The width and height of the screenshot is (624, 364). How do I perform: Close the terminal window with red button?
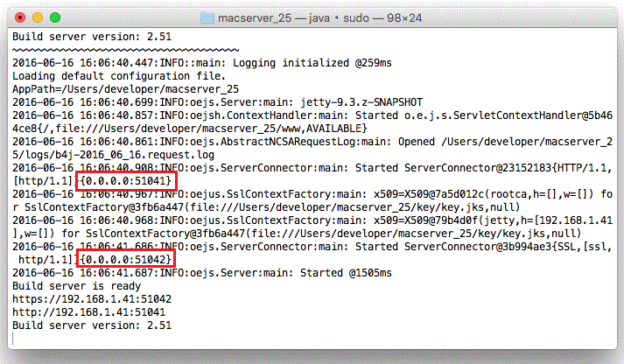pos(19,17)
